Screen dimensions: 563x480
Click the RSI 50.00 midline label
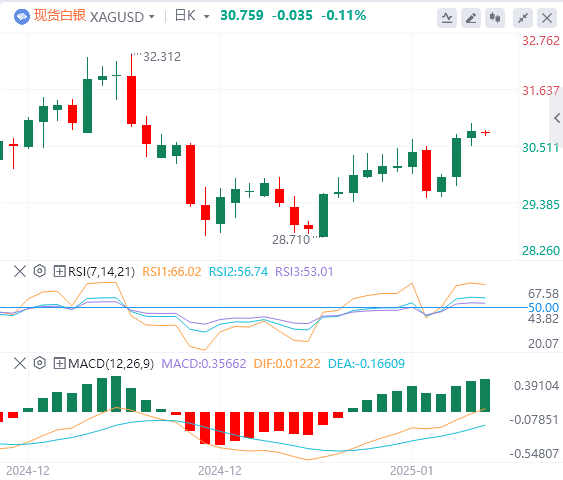544,308
